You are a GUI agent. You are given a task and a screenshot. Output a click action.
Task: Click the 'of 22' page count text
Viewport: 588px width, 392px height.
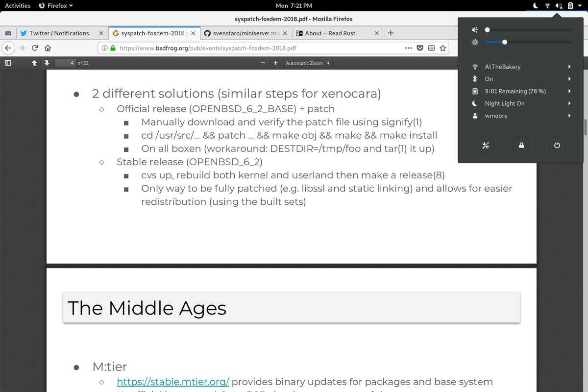(83, 63)
